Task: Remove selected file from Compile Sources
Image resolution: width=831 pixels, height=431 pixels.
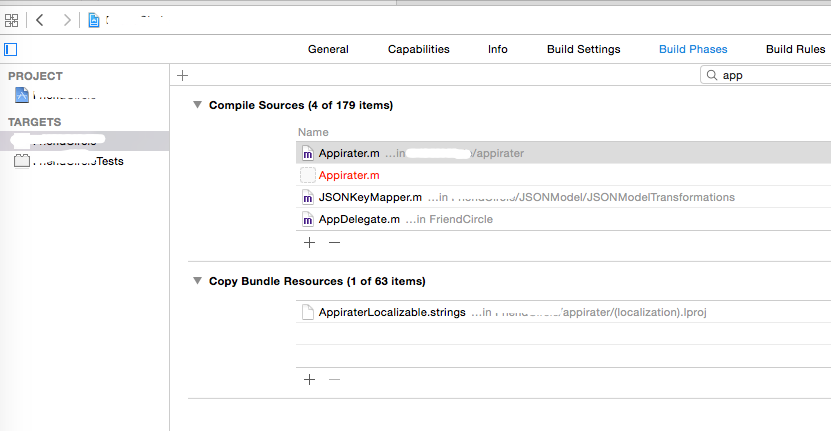Action: pos(334,243)
